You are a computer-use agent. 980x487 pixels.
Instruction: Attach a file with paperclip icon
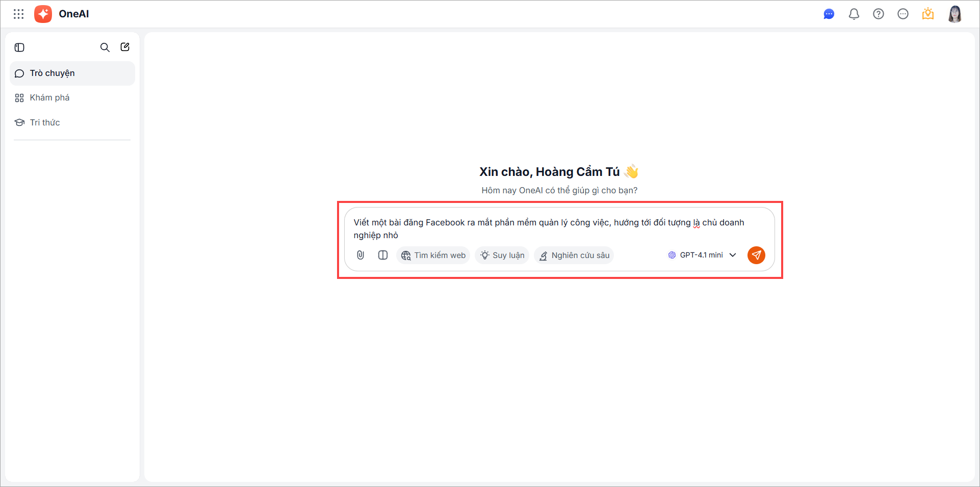pyautogui.click(x=360, y=255)
